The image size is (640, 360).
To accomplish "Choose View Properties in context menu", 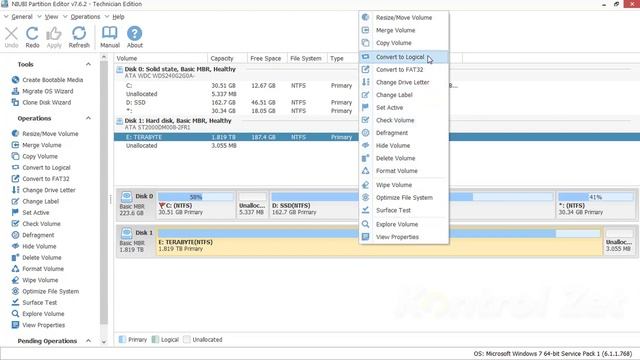I will [404, 237].
